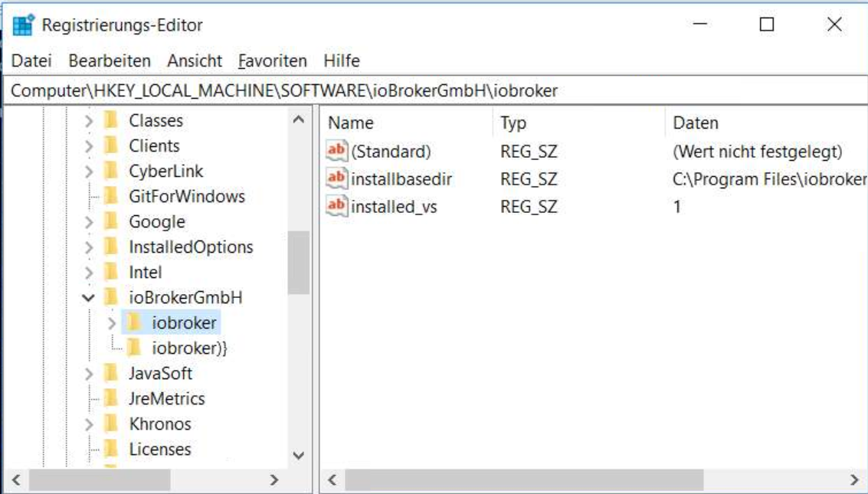
Task: Click the folder icon next to Clients
Action: tap(111, 146)
